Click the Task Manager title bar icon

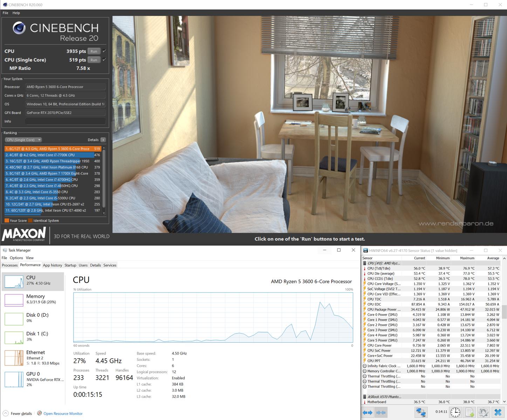(x=5, y=250)
